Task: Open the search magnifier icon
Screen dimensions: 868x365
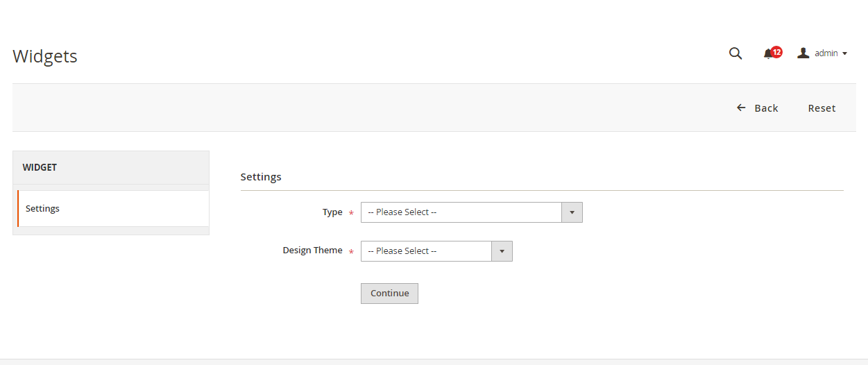Action: click(735, 53)
